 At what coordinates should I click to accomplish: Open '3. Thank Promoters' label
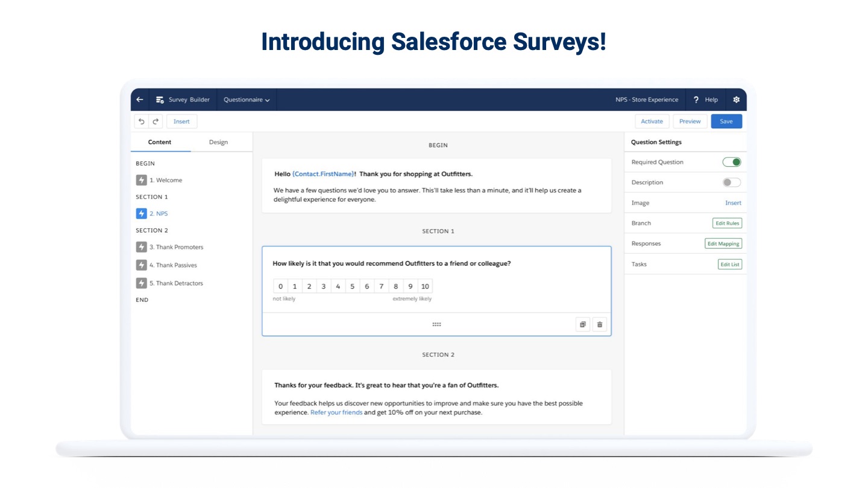coord(177,247)
